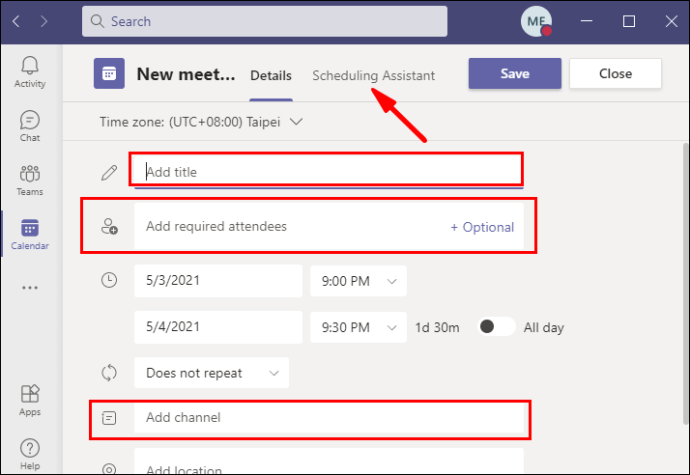Go to the Teams section
This screenshot has height=475, width=690.
pyautogui.click(x=30, y=180)
